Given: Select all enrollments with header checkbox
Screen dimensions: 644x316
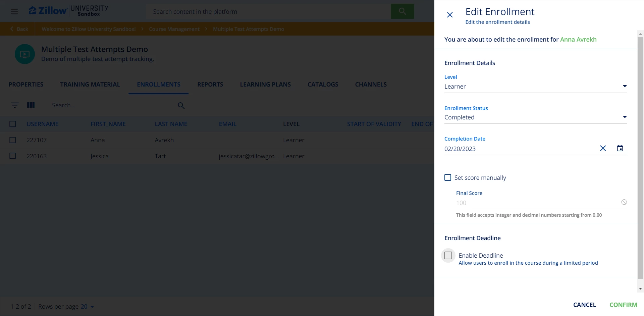Looking at the screenshot, I should (x=13, y=124).
